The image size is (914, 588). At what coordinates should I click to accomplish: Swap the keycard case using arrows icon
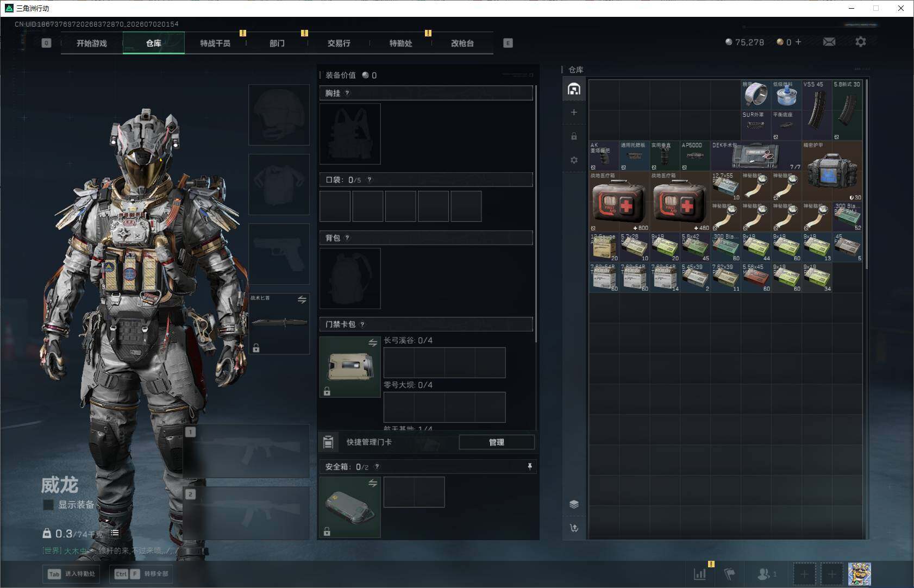point(373,343)
